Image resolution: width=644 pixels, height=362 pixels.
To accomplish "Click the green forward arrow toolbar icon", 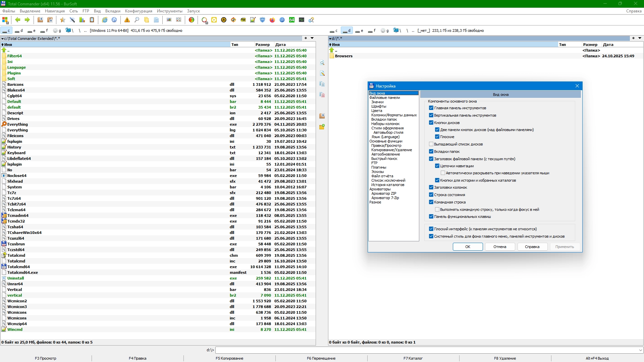I will [28, 20].
